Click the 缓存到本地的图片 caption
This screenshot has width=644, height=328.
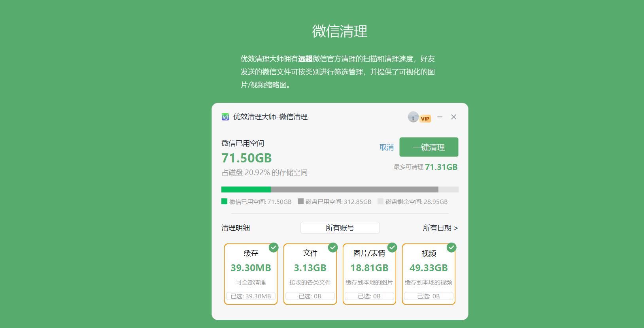(370, 283)
